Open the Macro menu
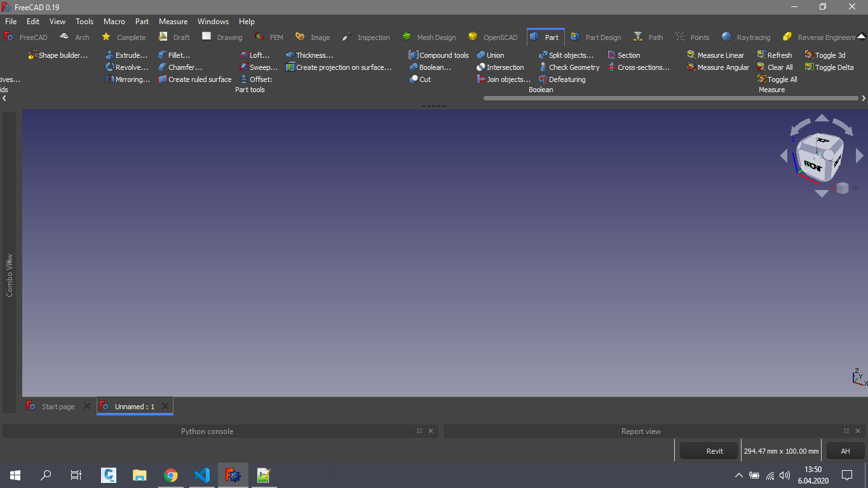 [x=114, y=22]
